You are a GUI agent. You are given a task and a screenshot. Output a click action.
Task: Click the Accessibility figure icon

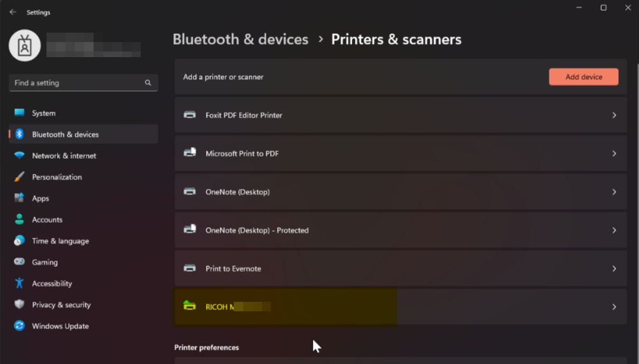(x=19, y=284)
